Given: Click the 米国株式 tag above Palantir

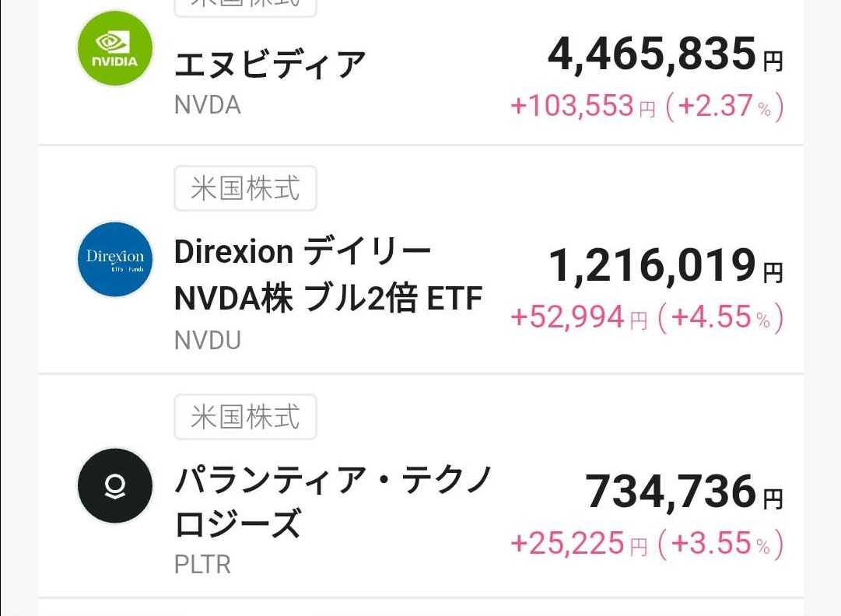Looking at the screenshot, I should [245, 417].
